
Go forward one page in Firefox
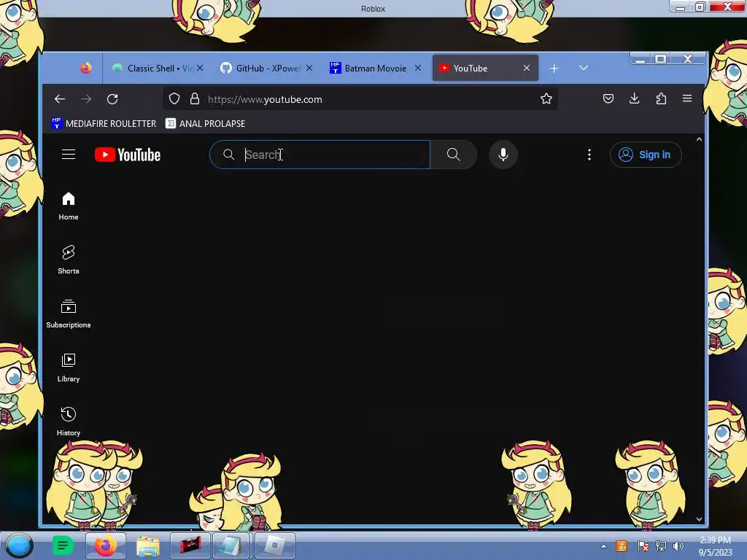(x=86, y=99)
